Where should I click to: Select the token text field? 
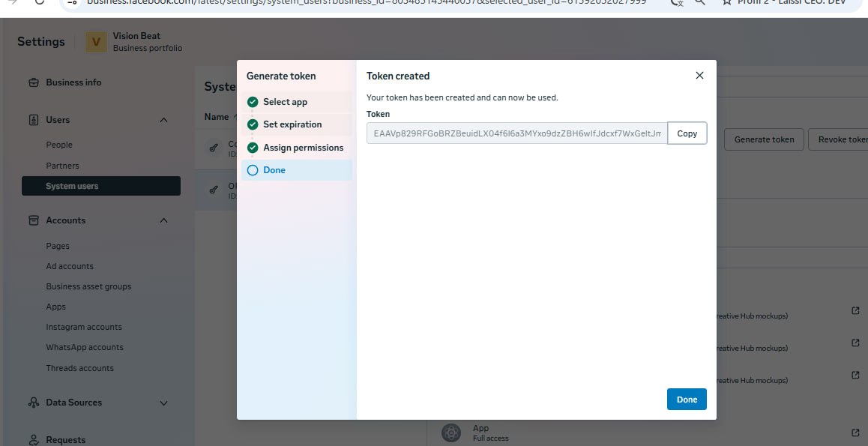[x=516, y=133]
